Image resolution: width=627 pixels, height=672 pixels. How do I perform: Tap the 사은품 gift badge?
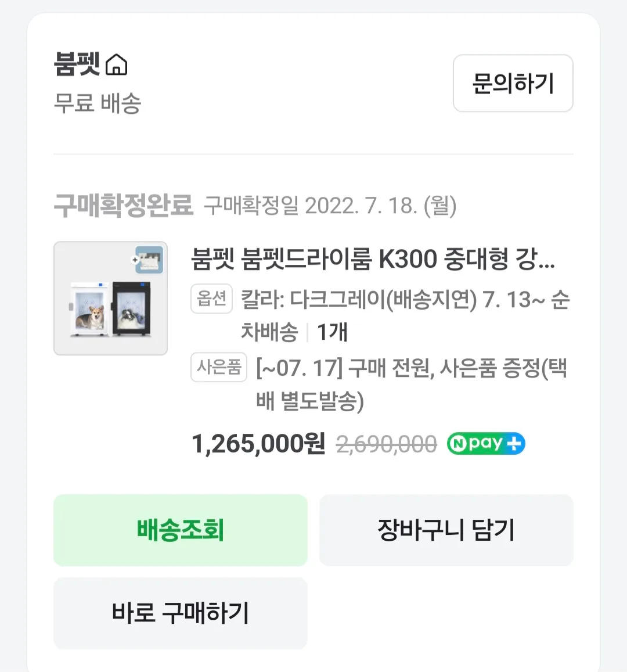pos(219,367)
